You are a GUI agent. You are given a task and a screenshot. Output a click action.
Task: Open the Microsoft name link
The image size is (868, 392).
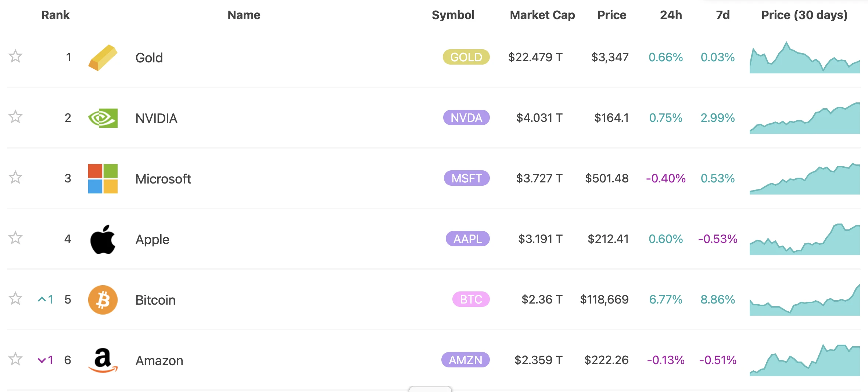click(x=163, y=179)
